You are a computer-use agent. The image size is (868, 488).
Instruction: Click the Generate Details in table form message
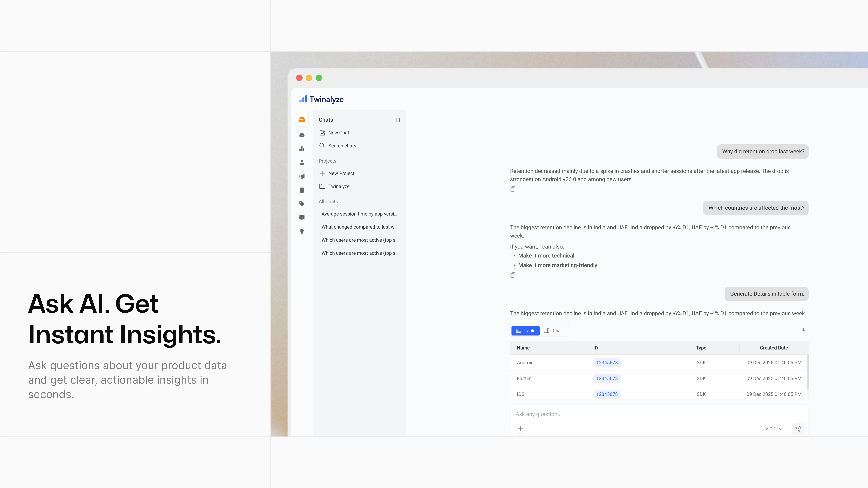tap(767, 294)
